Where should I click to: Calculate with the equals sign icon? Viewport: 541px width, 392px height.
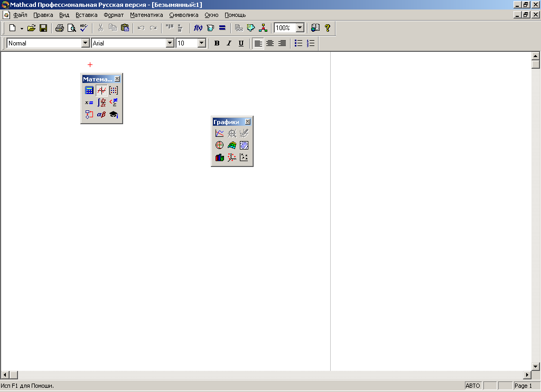(x=222, y=28)
